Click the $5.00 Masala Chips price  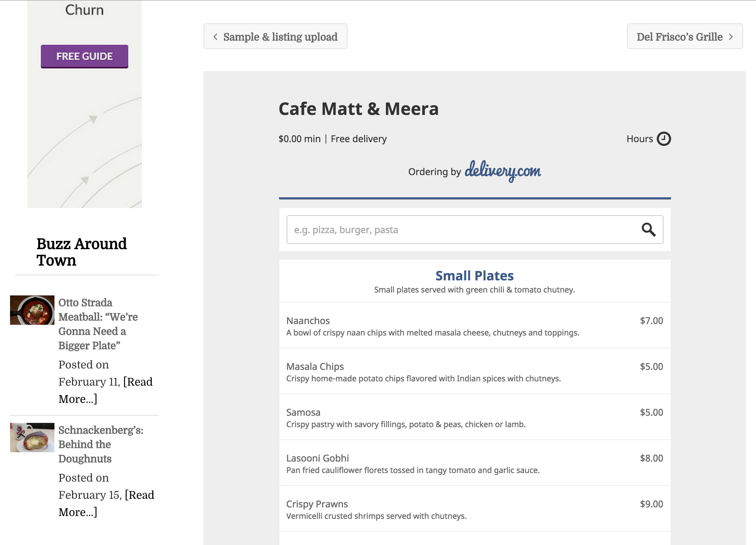pos(651,367)
